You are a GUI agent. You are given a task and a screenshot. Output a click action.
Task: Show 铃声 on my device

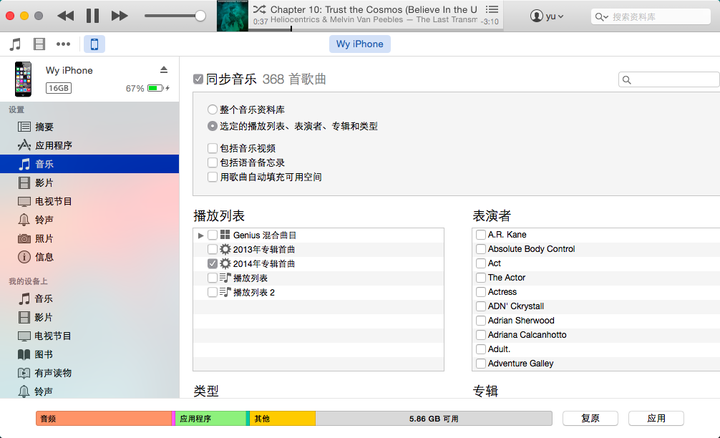pos(90,392)
